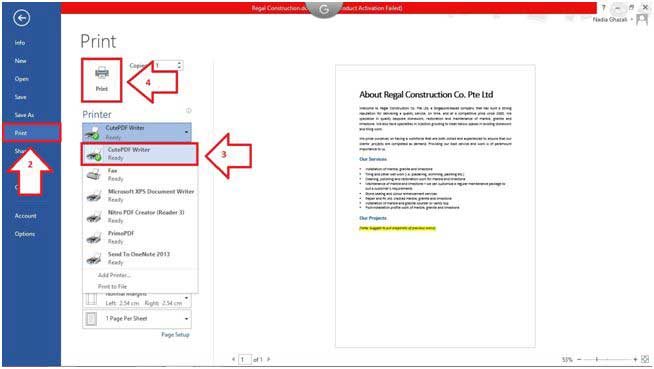Viewport: 654px width, 369px height.
Task: Click the user avatar picture
Action: pos(641,20)
